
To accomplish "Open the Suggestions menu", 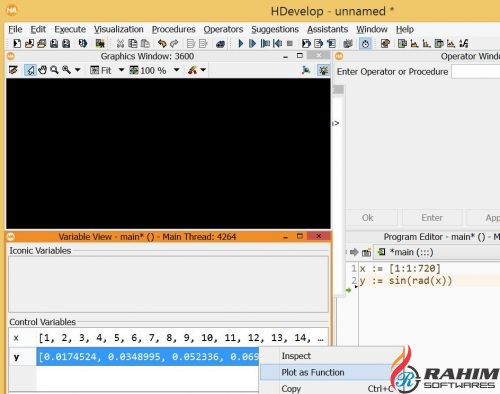I will (275, 29).
